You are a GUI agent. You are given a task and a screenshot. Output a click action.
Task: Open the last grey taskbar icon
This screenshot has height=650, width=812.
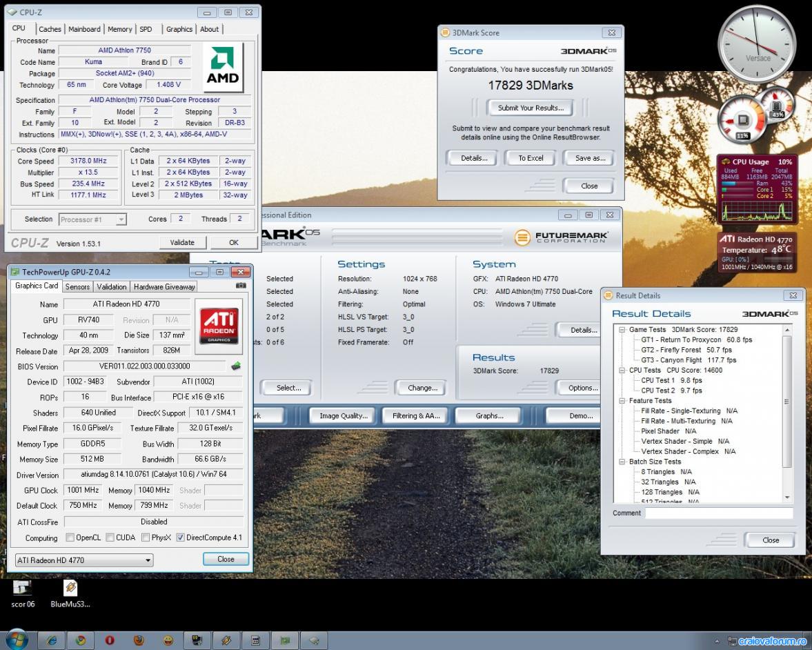coord(314,640)
